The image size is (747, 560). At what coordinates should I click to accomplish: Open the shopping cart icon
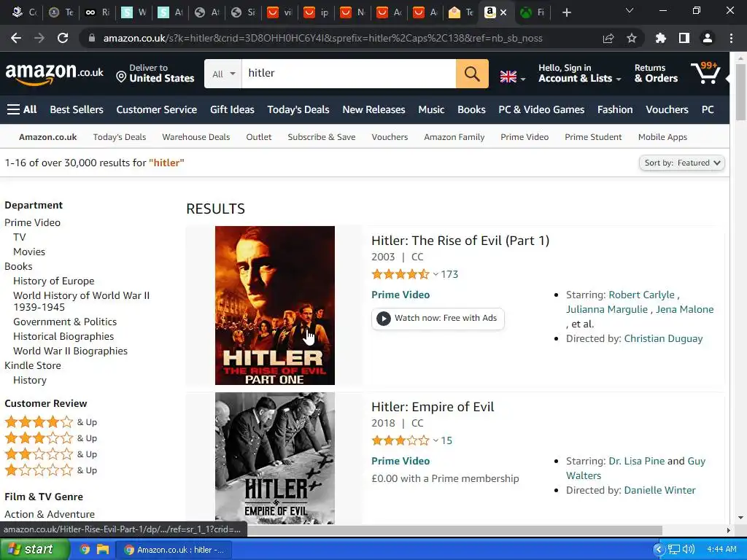click(705, 73)
